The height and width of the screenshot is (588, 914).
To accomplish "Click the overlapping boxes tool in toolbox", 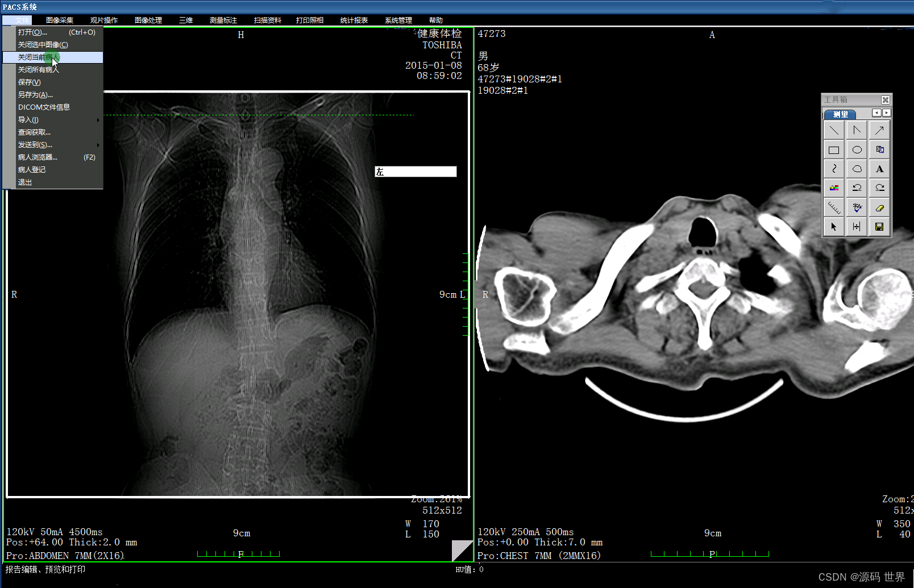I will [879, 150].
